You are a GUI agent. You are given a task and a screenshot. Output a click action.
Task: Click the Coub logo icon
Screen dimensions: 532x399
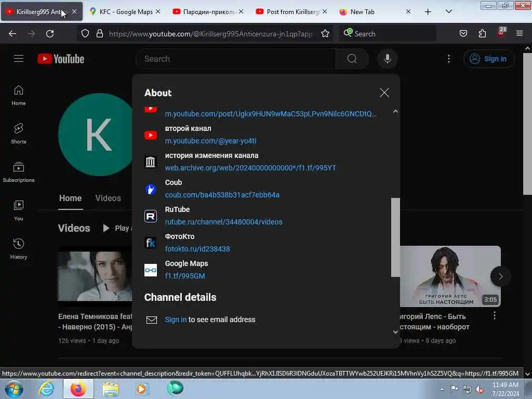pyautogui.click(x=151, y=189)
